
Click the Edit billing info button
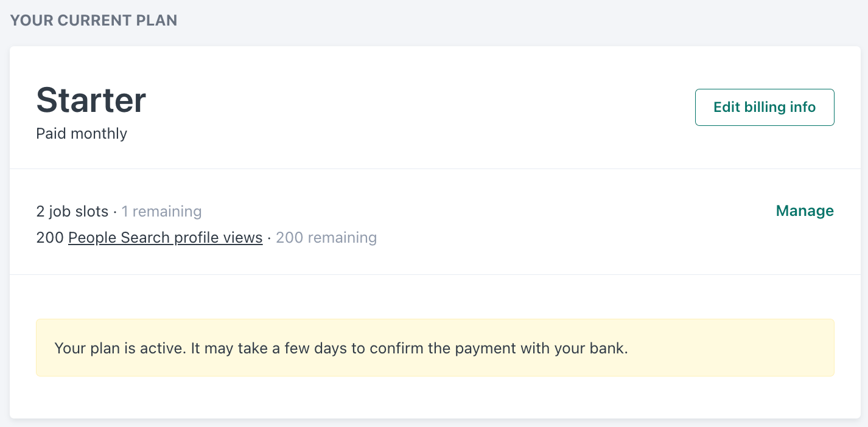[x=765, y=108]
